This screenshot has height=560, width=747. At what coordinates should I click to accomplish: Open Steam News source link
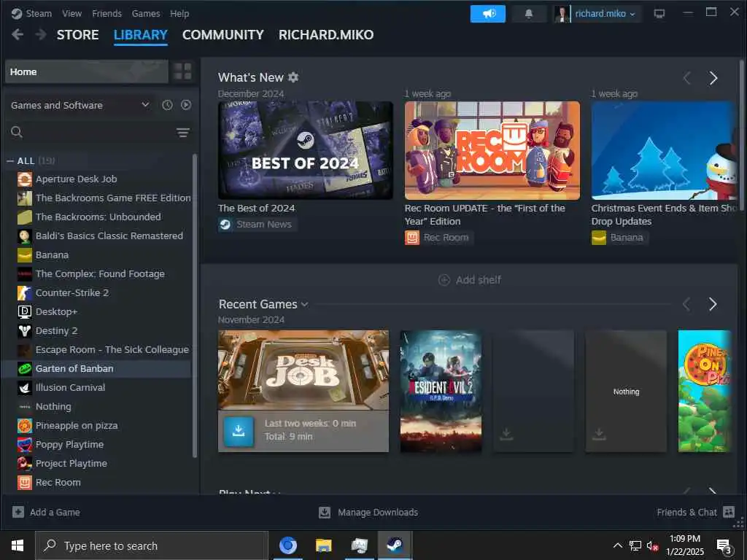point(258,225)
